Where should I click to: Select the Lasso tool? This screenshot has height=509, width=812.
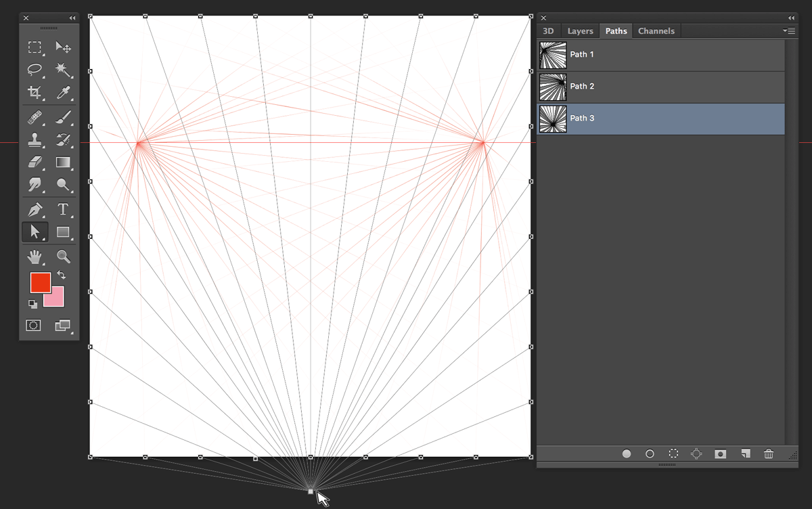(35, 69)
